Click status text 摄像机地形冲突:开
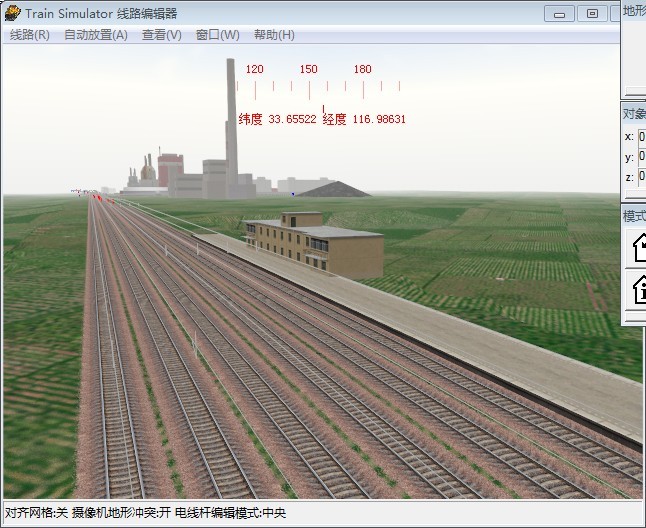646x528 pixels. click(x=121, y=513)
